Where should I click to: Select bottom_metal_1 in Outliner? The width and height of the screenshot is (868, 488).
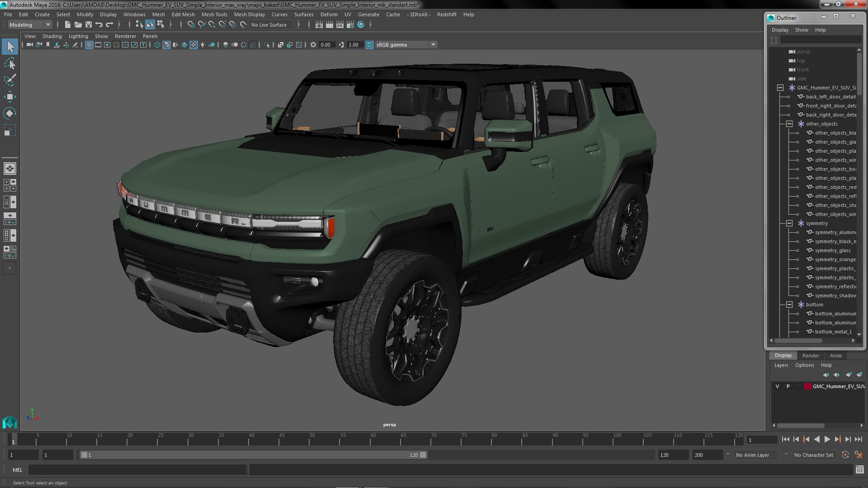(833, 332)
